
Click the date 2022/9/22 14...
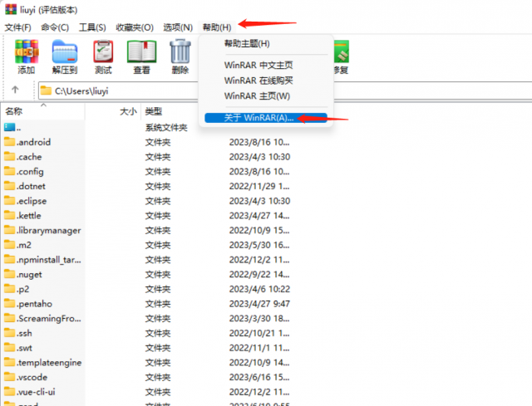259,274
